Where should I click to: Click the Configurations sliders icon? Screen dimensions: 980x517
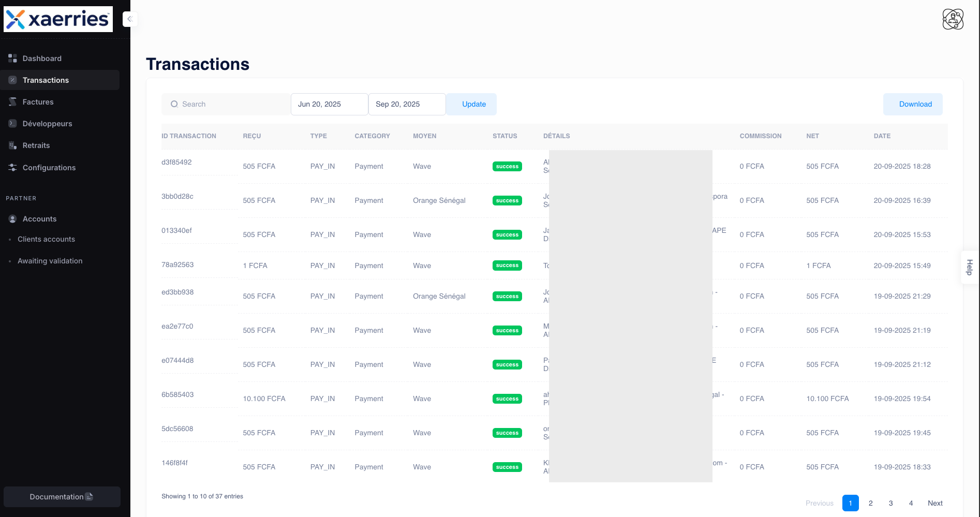coord(12,168)
